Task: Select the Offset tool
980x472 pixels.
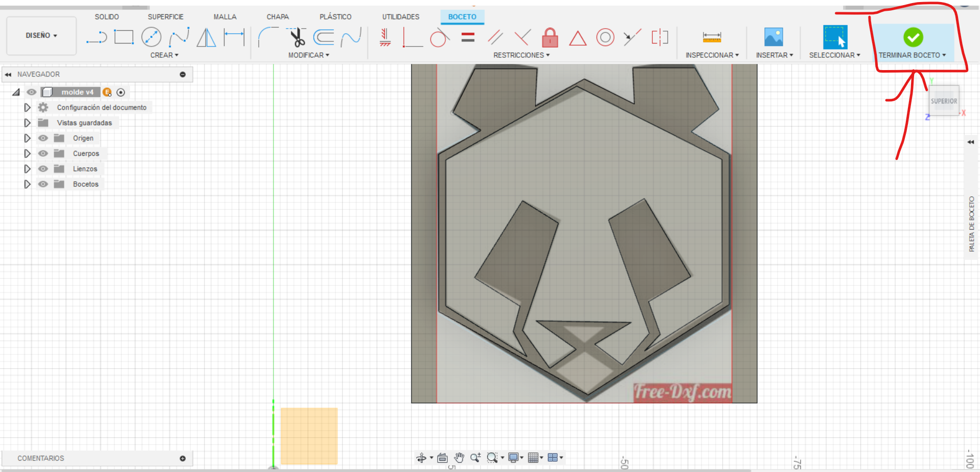Action: pos(324,37)
